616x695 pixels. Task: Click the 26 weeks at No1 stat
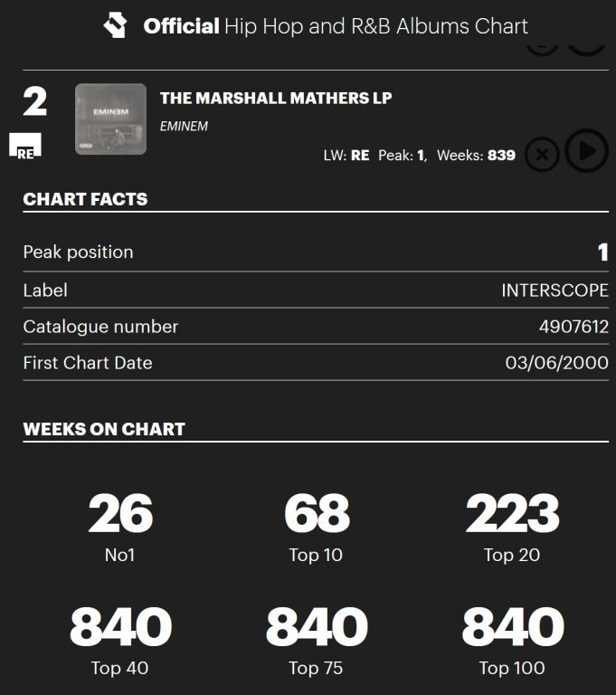(x=120, y=514)
